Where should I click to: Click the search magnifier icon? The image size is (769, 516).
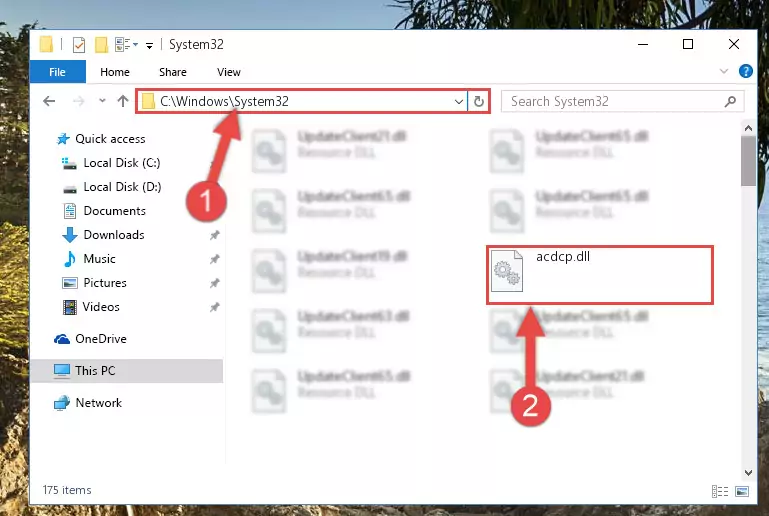pos(730,102)
